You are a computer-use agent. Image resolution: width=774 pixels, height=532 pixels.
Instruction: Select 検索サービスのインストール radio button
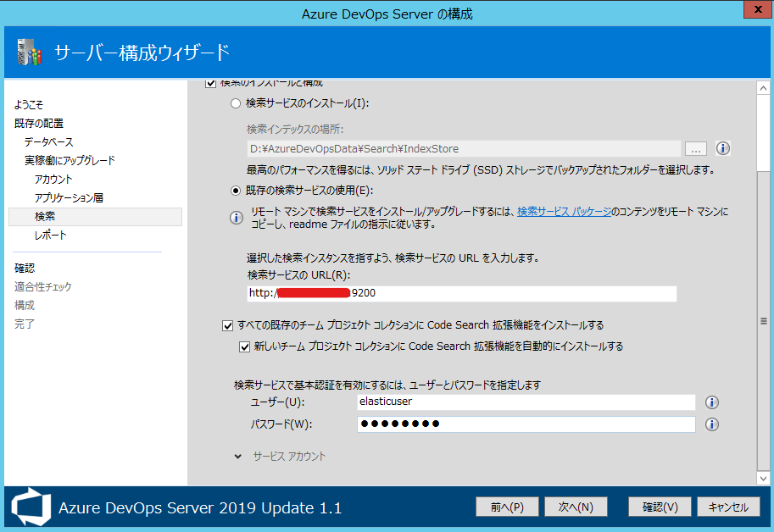tap(236, 103)
